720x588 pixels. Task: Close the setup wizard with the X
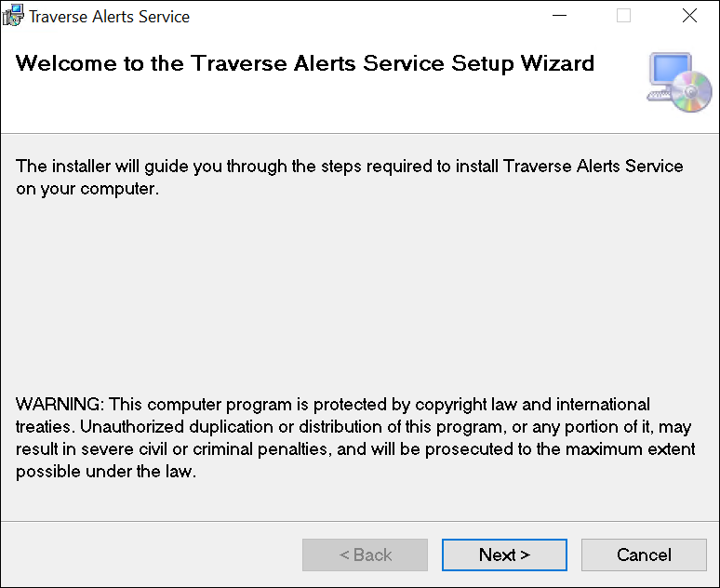pyautogui.click(x=689, y=16)
